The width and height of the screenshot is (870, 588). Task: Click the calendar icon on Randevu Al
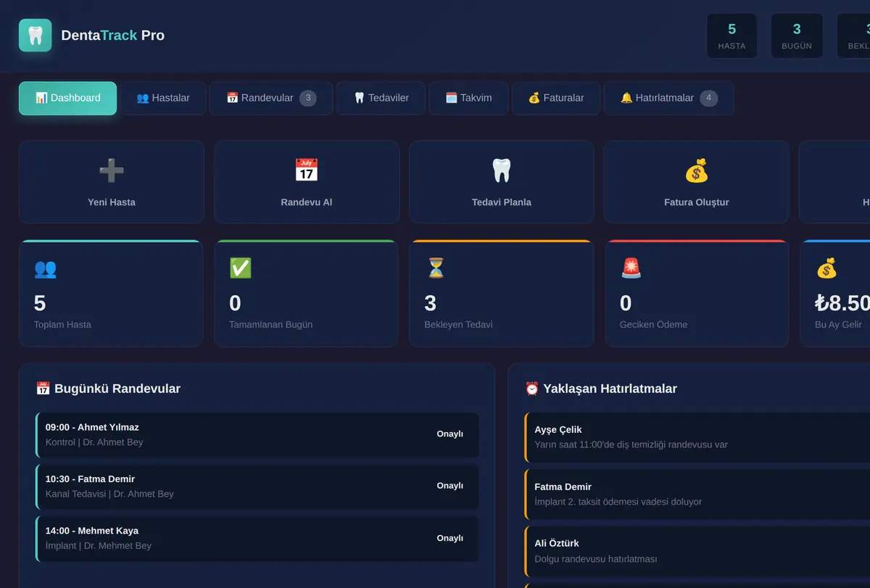pos(307,171)
